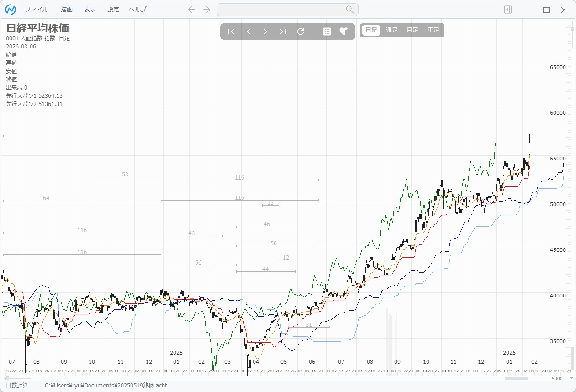The image size is (576, 392).
Task: Open the ファイル menu
Action: 37,10
